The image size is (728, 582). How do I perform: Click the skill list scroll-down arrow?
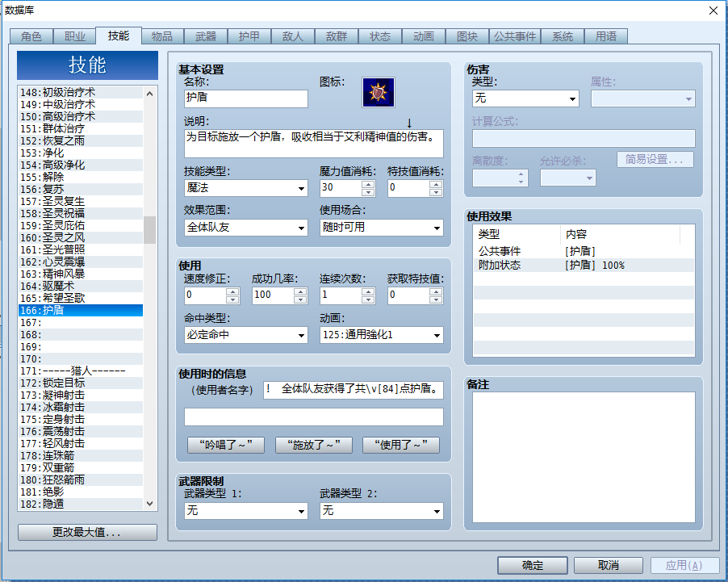coord(149,504)
